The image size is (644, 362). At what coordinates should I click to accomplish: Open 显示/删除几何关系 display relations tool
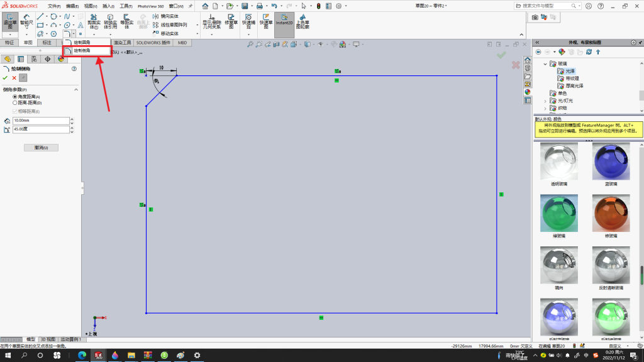pos(211,21)
